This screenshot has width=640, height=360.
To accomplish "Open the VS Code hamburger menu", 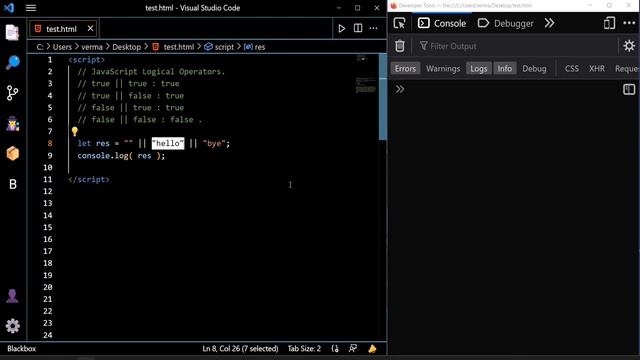I will 31,8.
